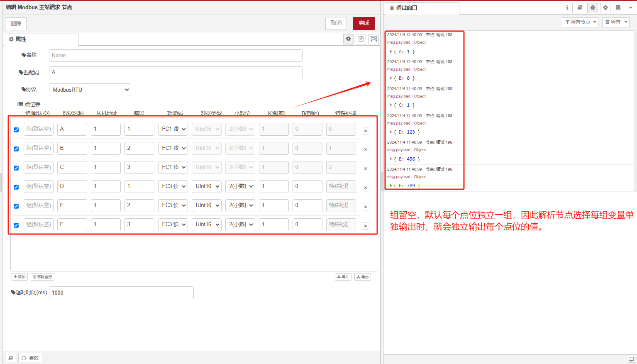Screen dimensions: 637x364
Task: Click the red 完成 done button
Action: point(364,23)
